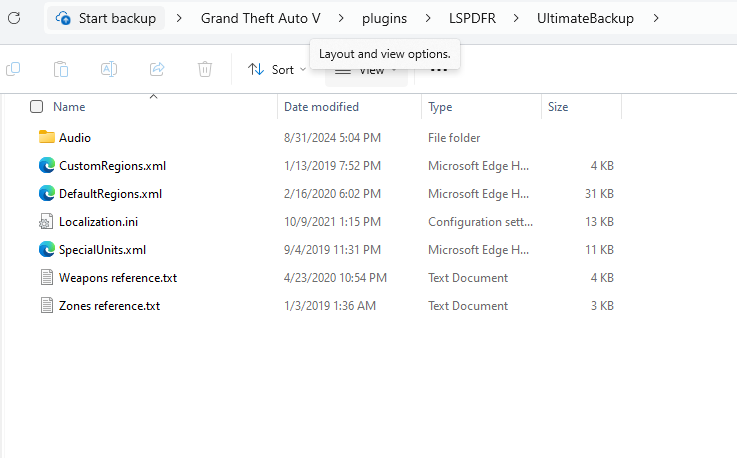Open the View layout dropdown
737x458 pixels.
point(366,70)
